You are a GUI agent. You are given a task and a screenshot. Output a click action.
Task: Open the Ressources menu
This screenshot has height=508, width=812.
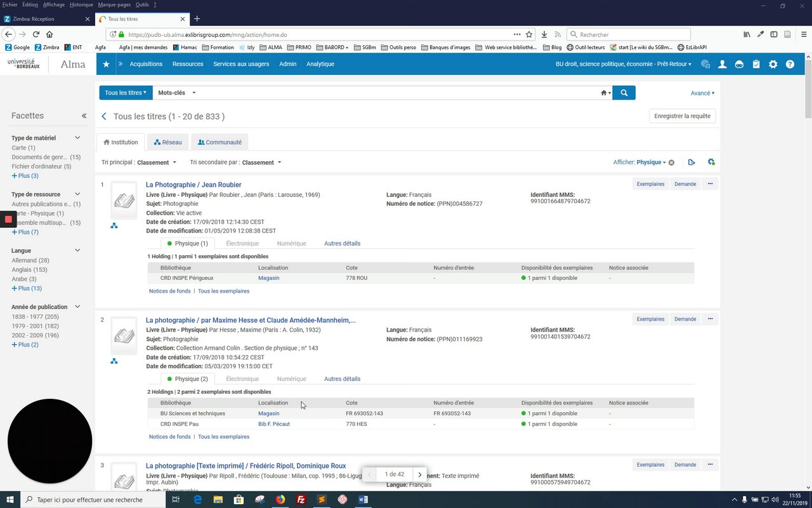click(x=188, y=64)
